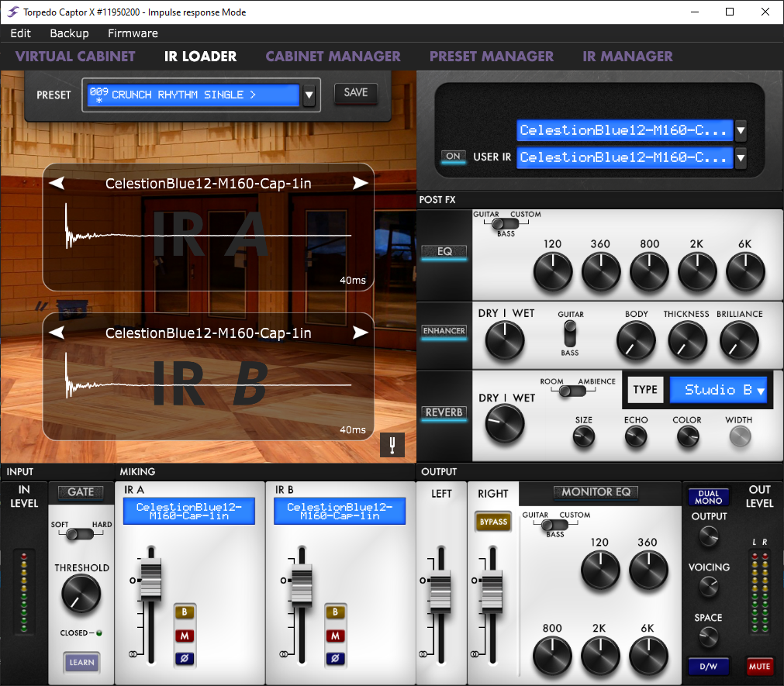This screenshot has width=784, height=686.
Task: Open the Firmware menu
Action: pyautogui.click(x=133, y=33)
